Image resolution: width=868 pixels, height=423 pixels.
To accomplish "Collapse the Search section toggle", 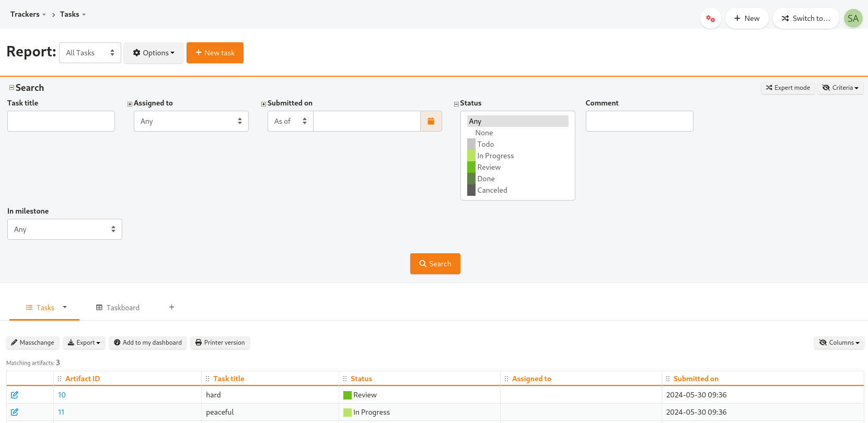I will tap(11, 88).
